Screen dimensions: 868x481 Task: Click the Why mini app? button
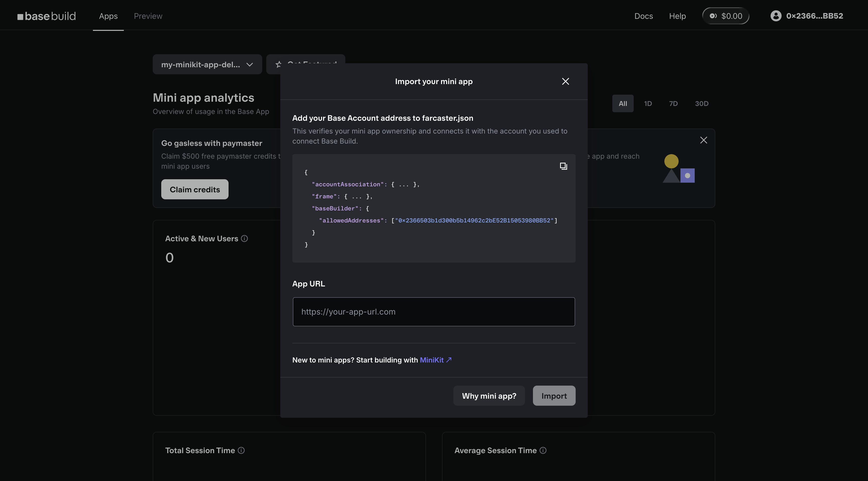click(489, 396)
